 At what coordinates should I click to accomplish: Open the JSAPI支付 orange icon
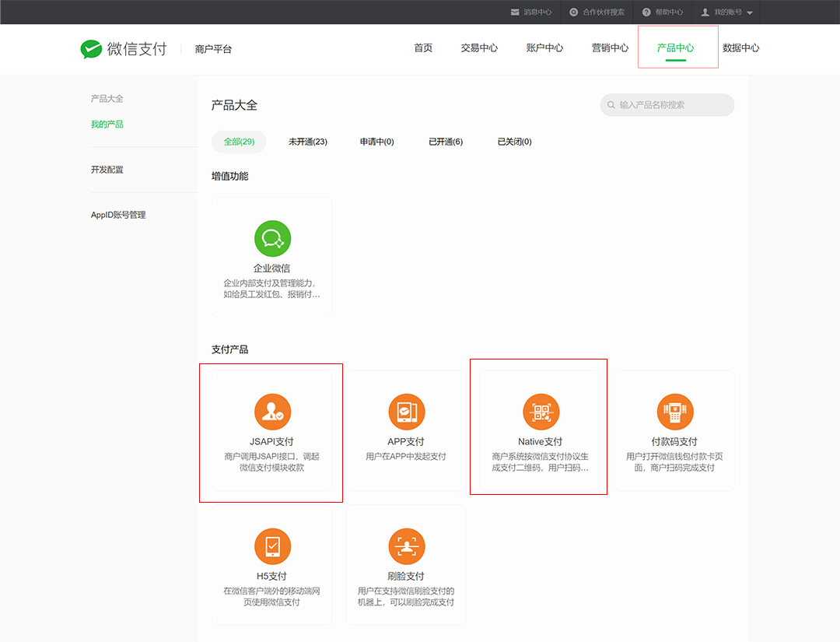tap(273, 412)
